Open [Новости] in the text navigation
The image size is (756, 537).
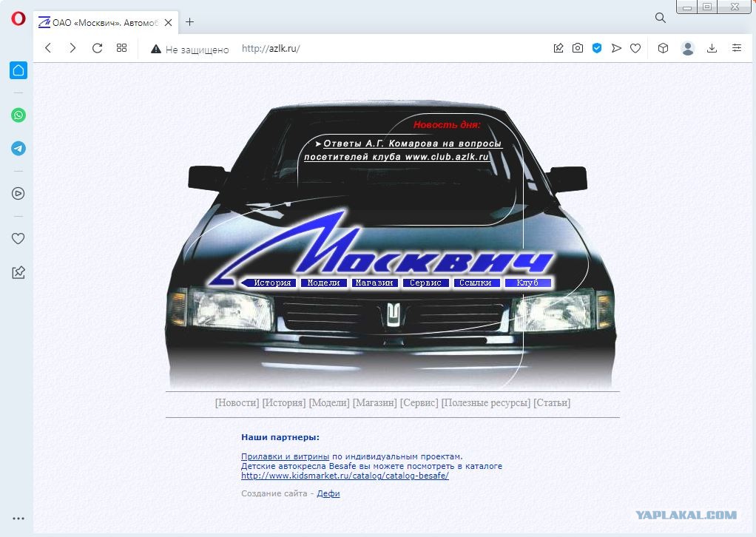click(x=237, y=402)
